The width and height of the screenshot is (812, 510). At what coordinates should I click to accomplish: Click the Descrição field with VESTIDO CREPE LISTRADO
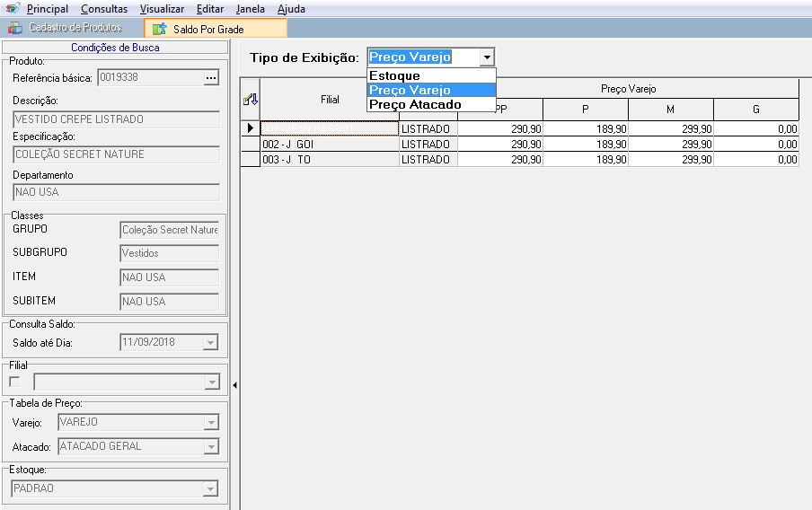(117, 119)
